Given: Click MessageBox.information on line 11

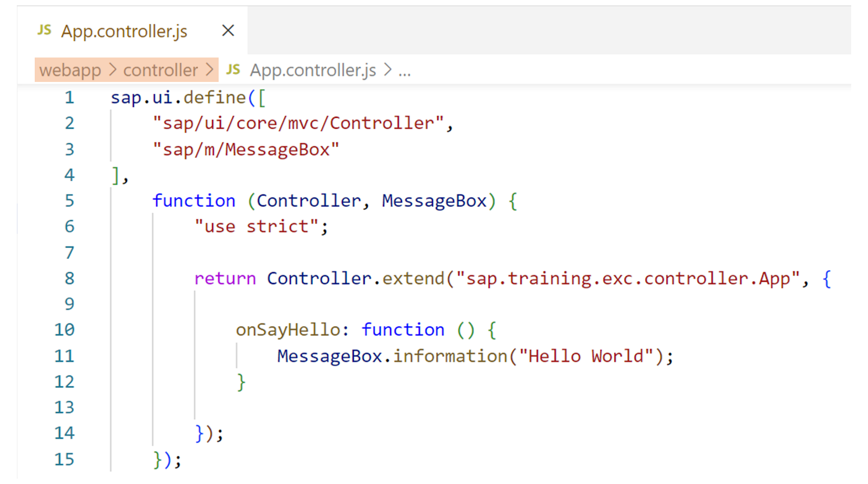Looking at the screenshot, I should point(392,356).
